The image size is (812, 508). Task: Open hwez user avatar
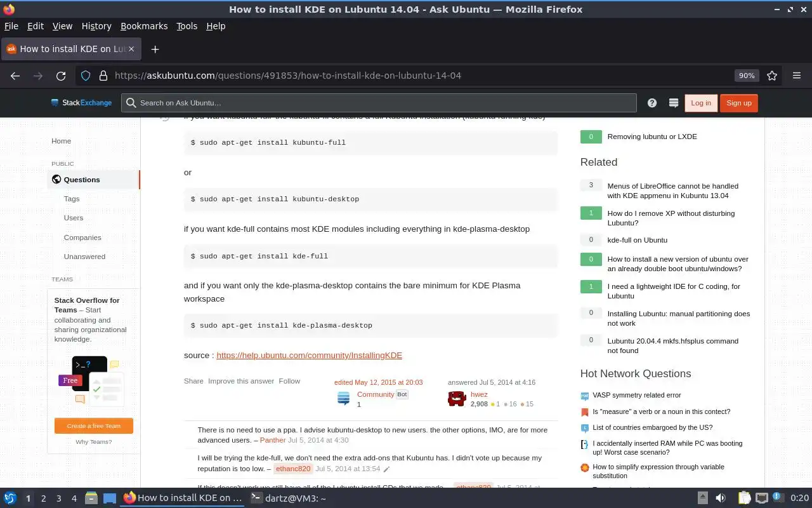tap(457, 399)
